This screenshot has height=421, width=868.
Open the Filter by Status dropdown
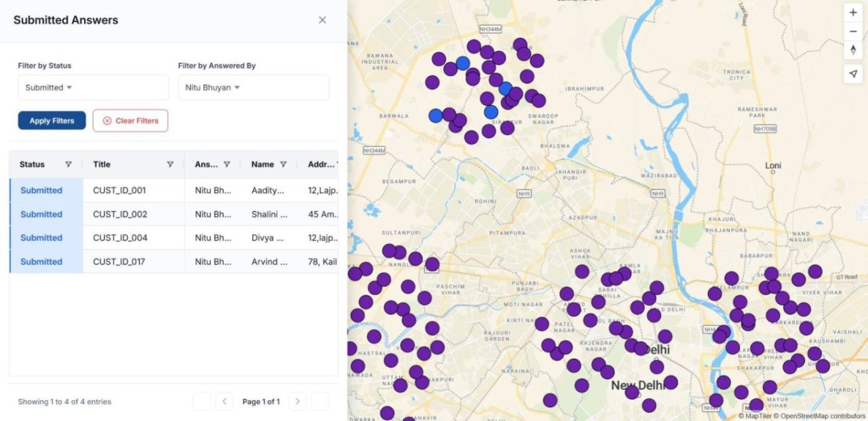pyautogui.click(x=93, y=87)
